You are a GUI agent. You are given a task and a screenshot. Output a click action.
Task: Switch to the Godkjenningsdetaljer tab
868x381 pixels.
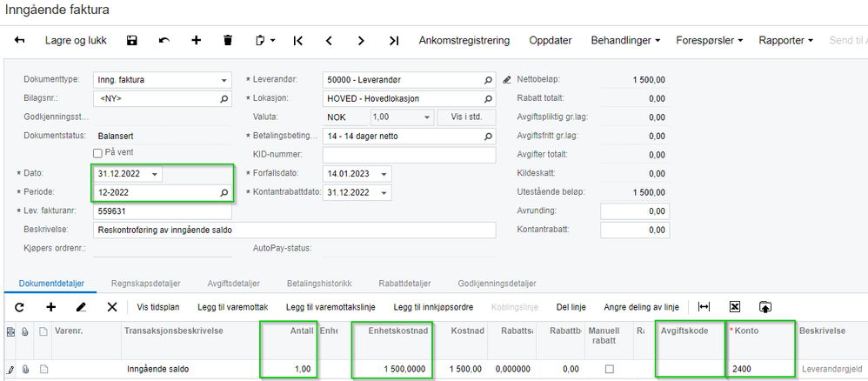click(x=497, y=284)
